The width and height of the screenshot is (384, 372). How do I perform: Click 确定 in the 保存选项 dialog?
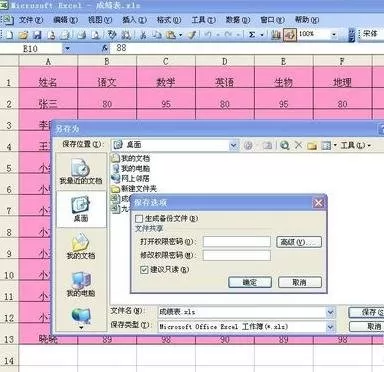(x=250, y=282)
